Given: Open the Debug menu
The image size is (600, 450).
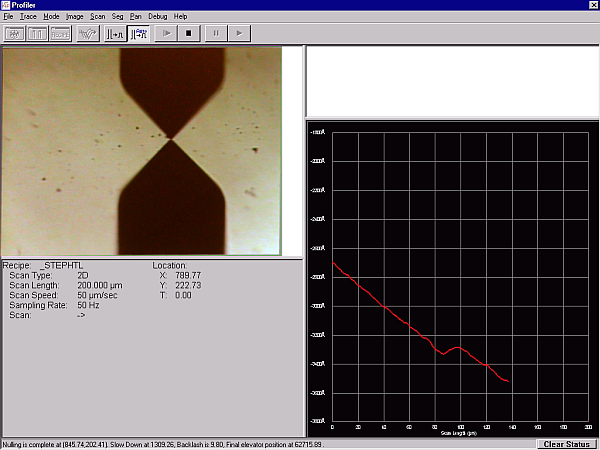Looking at the screenshot, I should pos(158,17).
